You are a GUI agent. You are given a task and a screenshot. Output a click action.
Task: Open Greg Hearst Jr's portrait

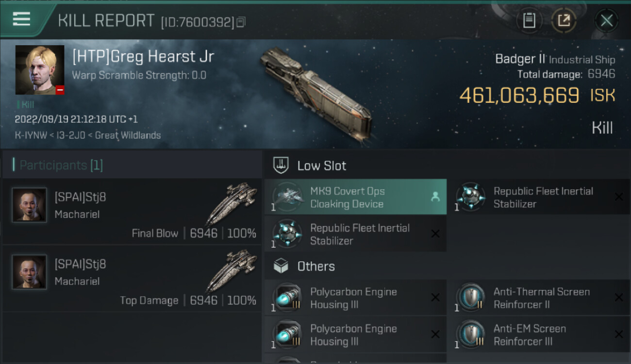(40, 70)
